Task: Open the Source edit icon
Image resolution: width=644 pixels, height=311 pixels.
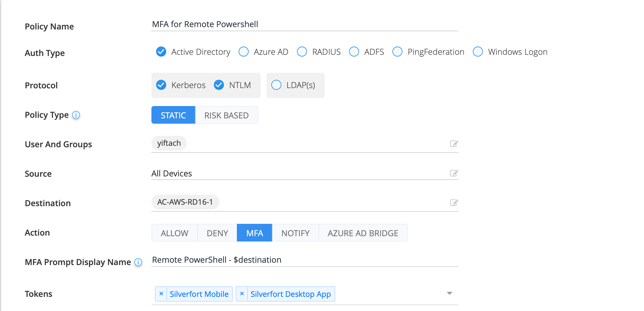Action: (x=454, y=173)
